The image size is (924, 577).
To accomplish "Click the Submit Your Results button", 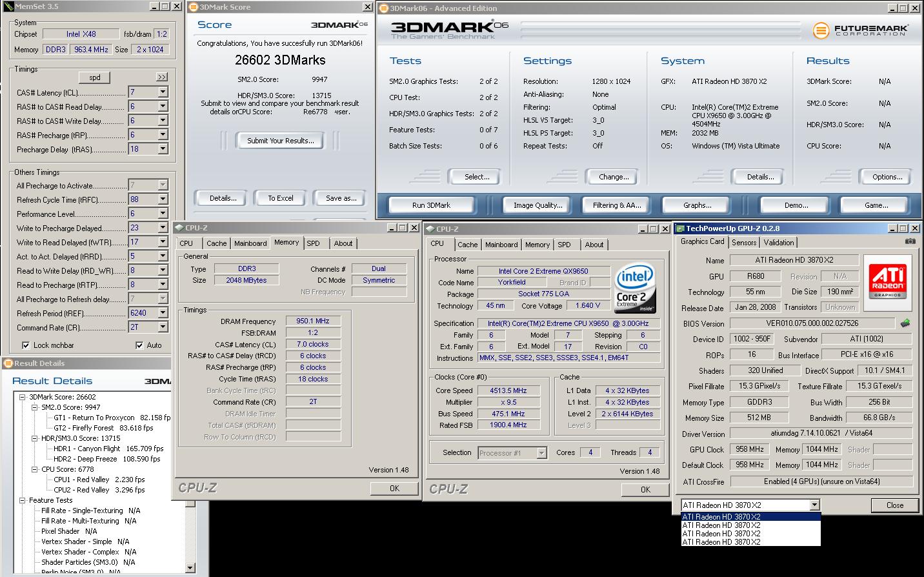I will [x=281, y=141].
